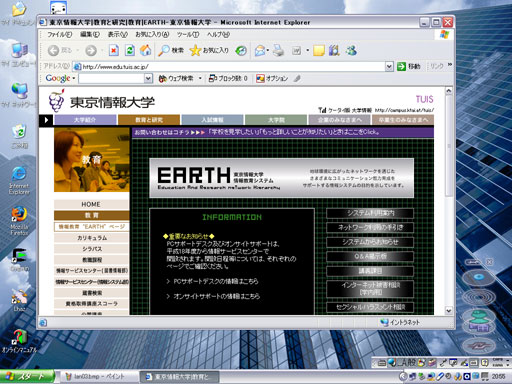Click the Back arrow in Internet Explorer
Screen dimensions: 512x384
click(x=53, y=51)
